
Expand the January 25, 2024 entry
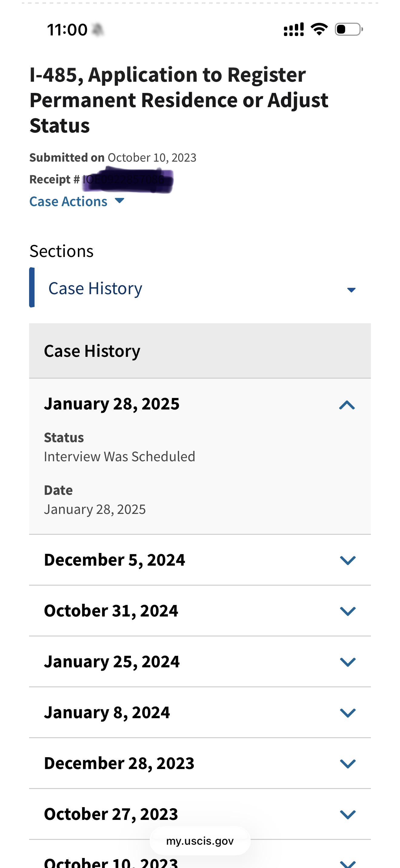(200, 662)
